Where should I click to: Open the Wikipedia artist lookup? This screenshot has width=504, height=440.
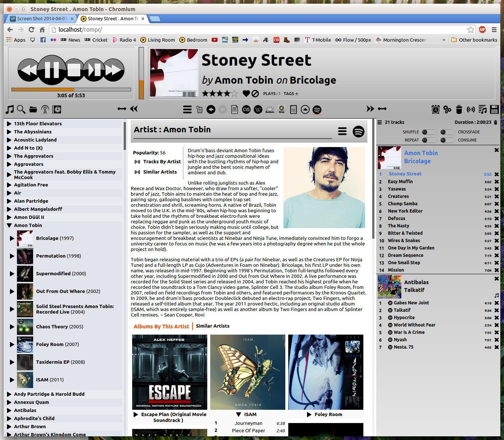[258, 109]
